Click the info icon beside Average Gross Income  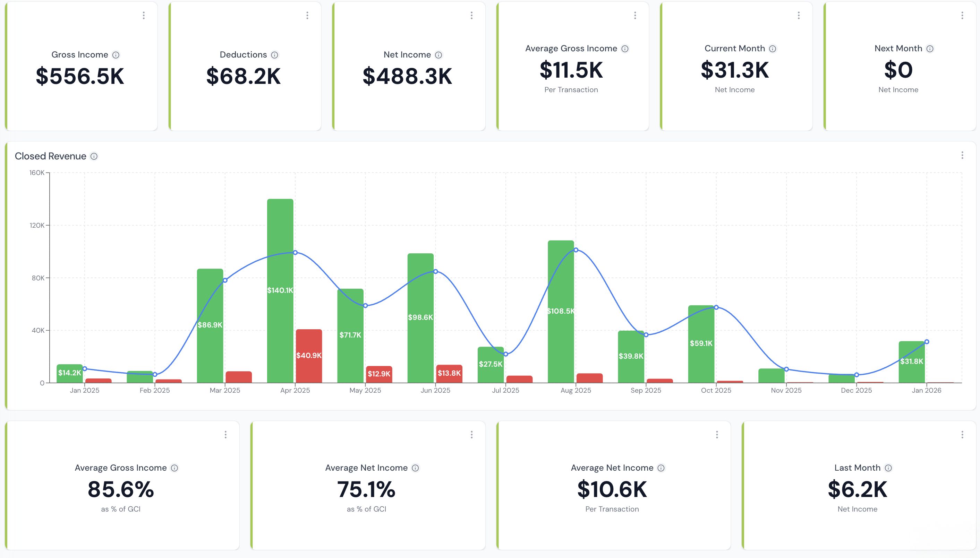point(625,48)
